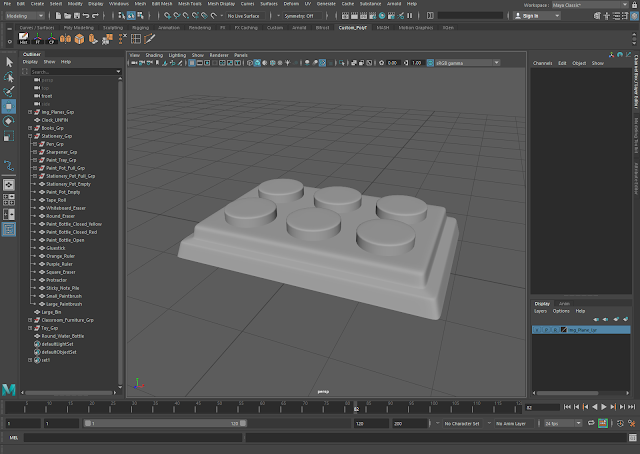Click the four-view layout icon

pyautogui.click(x=9, y=200)
